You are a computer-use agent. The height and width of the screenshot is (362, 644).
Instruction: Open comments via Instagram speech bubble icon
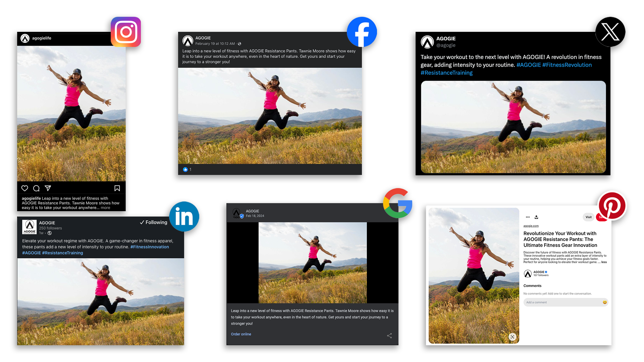[x=36, y=188]
